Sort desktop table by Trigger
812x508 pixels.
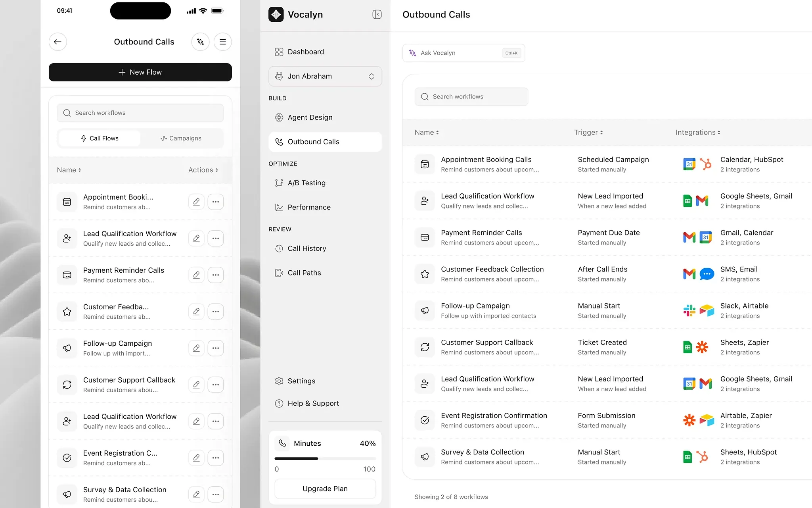588,133
